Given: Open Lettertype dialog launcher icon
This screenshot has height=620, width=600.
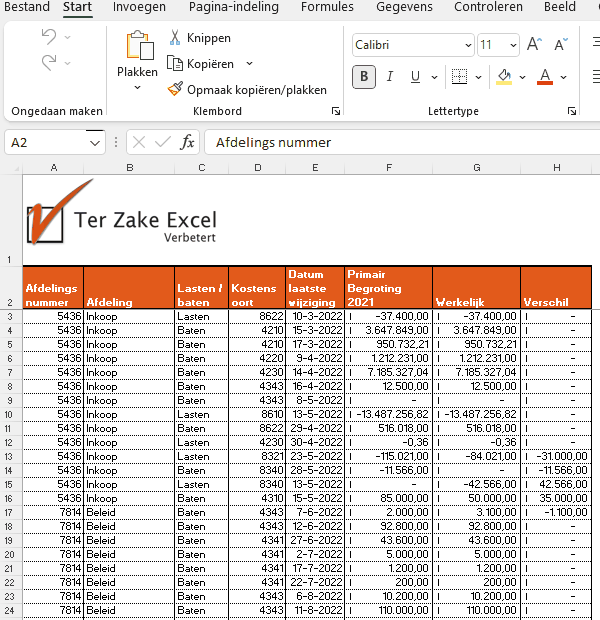Looking at the screenshot, I should click(x=572, y=111).
